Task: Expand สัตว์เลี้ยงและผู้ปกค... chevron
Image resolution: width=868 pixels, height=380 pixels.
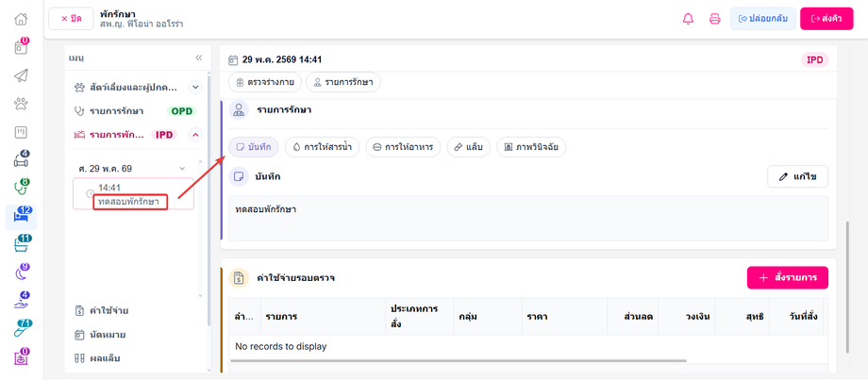Action: (195, 87)
